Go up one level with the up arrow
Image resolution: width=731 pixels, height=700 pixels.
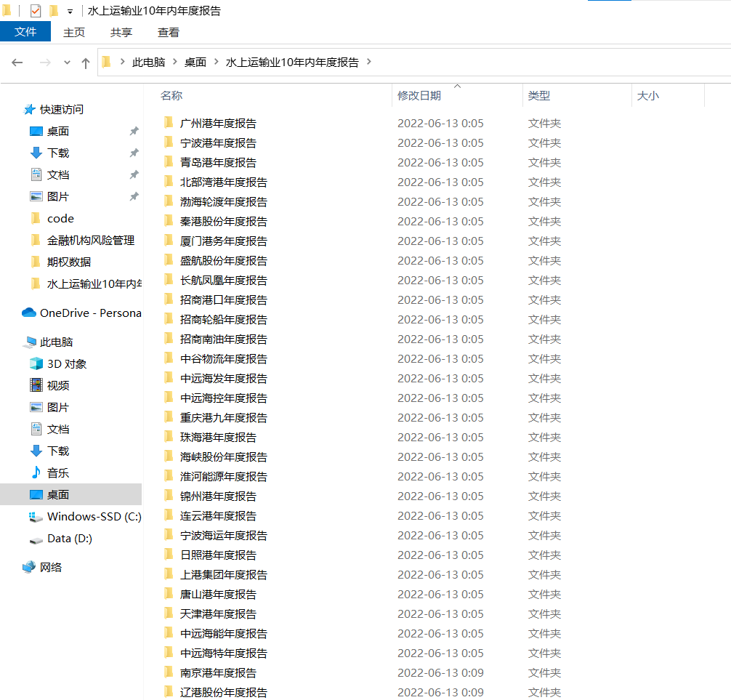tap(85, 63)
